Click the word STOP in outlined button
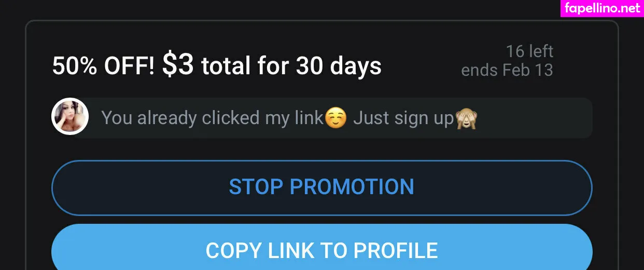The height and width of the screenshot is (270, 644). (x=257, y=187)
